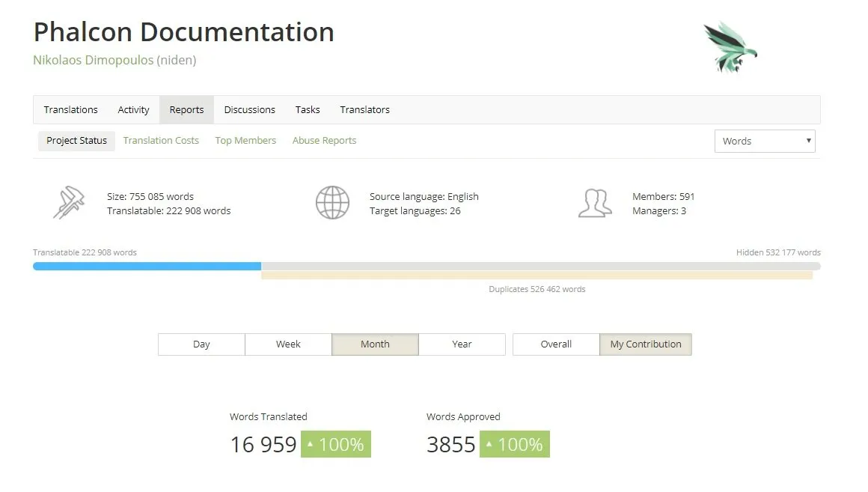Open the Translators tab
The width and height of the screenshot is (868, 492).
[x=365, y=109]
